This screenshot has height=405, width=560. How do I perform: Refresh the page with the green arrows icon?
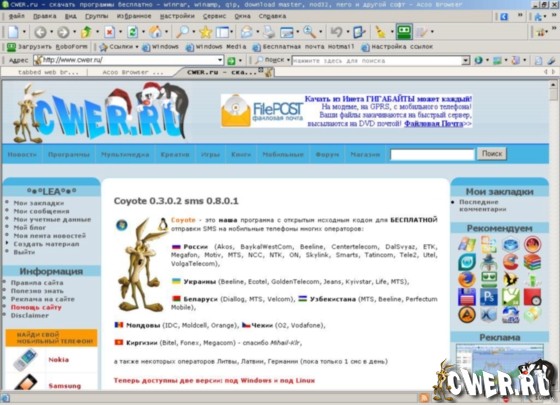pyautogui.click(x=132, y=32)
